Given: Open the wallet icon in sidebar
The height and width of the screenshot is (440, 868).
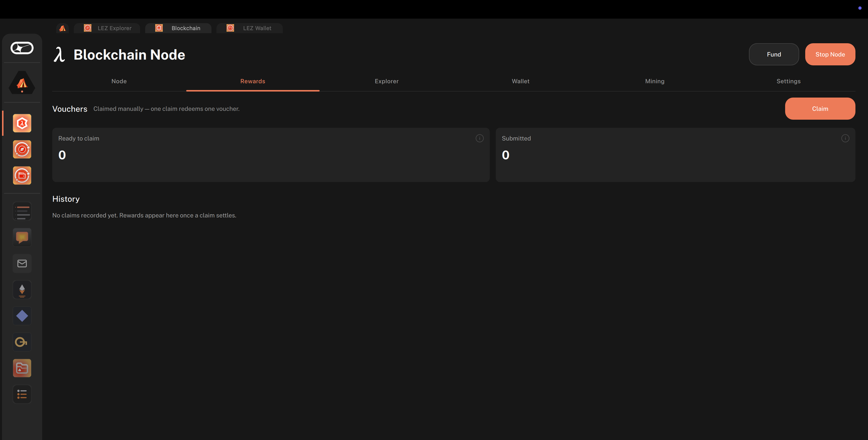Looking at the screenshot, I should (22, 175).
